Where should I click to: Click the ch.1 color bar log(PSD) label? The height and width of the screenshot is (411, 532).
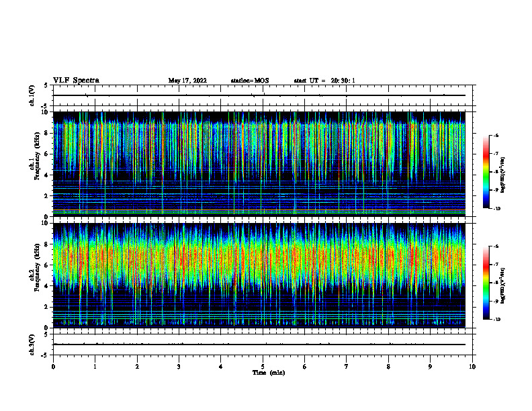tap(503, 175)
